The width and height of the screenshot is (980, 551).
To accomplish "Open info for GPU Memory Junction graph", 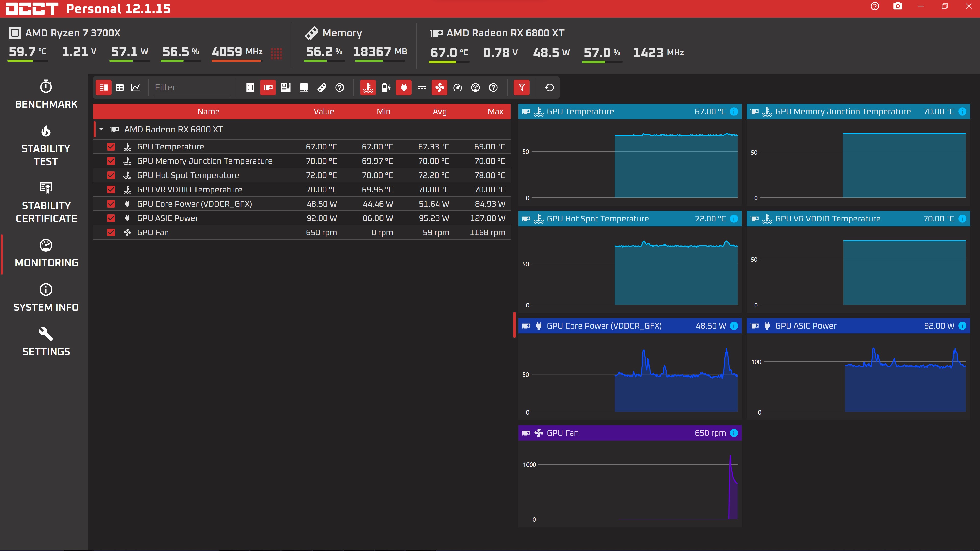I will [x=962, y=111].
